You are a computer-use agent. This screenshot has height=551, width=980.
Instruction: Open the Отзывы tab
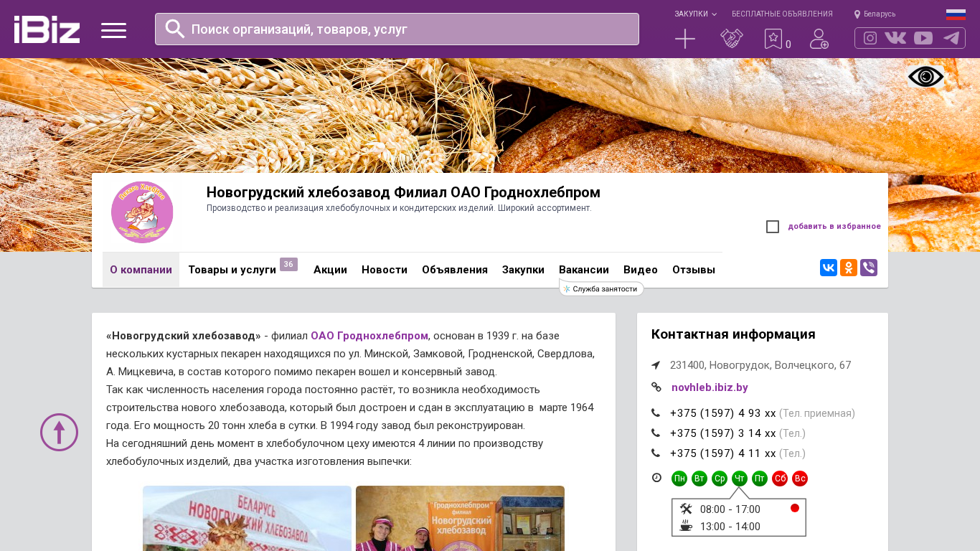[694, 270]
